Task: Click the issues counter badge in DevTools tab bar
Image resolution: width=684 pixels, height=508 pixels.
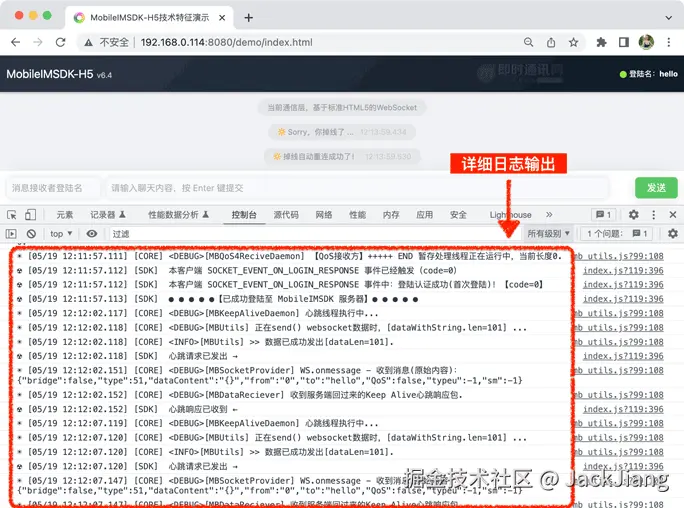Action: tap(604, 215)
